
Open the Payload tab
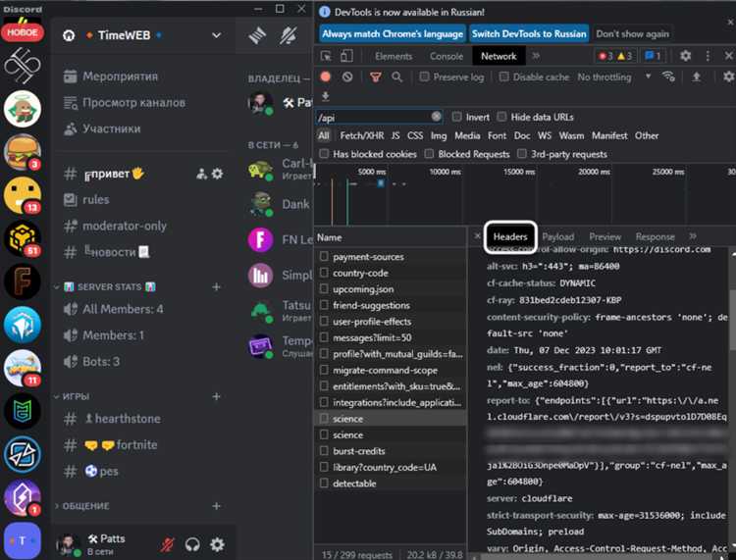[x=558, y=237]
